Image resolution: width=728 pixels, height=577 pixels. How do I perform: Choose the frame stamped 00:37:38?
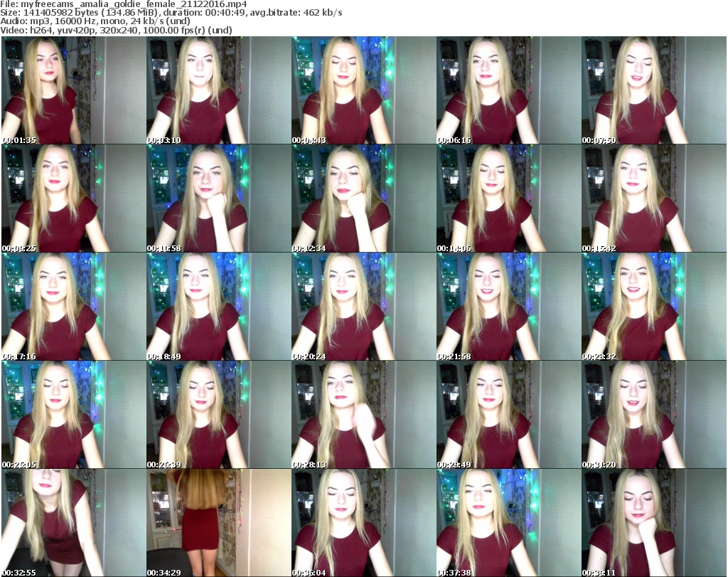508,523
